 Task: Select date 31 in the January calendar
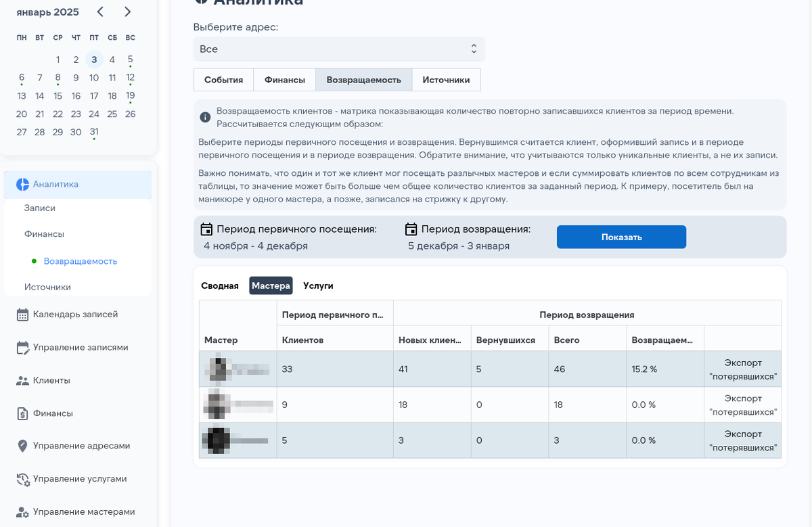pos(93,132)
